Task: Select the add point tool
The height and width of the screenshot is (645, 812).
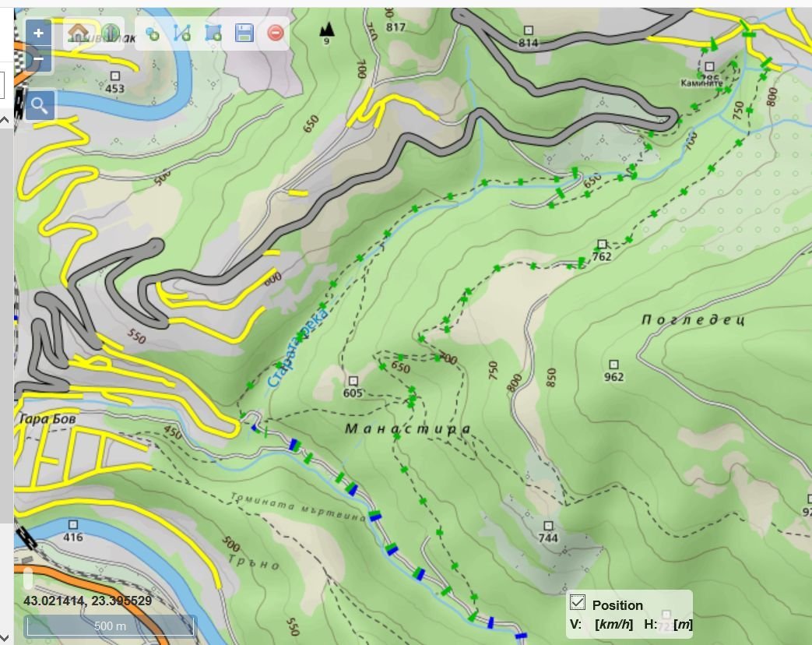Action: (153, 33)
